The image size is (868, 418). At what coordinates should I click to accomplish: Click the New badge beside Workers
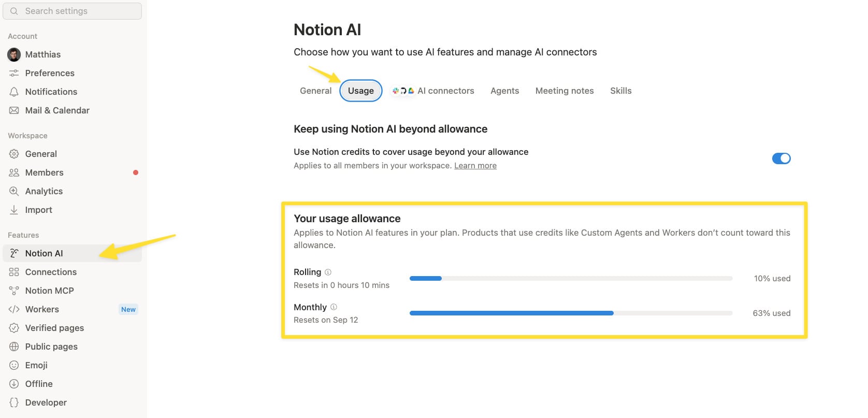128,309
